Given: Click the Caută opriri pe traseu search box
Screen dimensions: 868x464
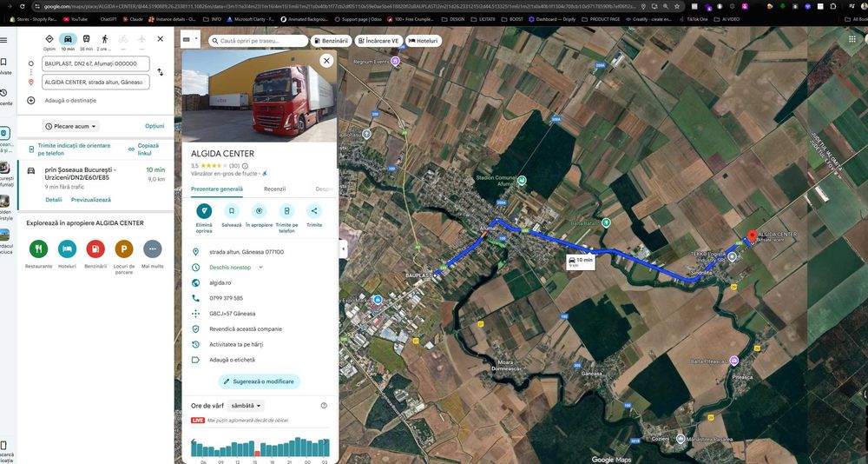Looking at the screenshot, I should [x=258, y=41].
